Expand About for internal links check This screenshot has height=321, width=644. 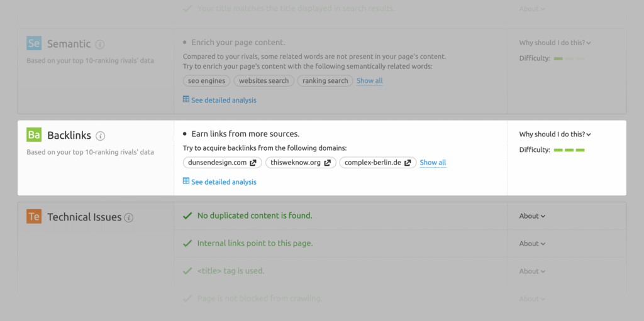point(532,244)
